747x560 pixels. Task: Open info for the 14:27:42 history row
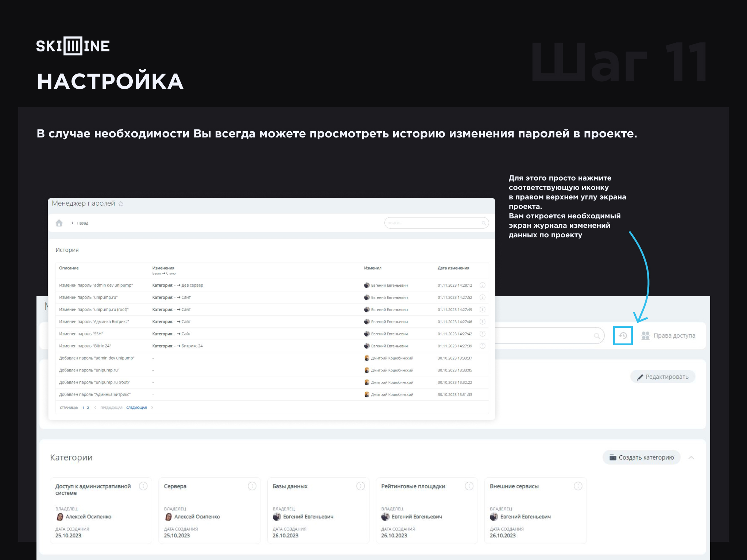(482, 334)
